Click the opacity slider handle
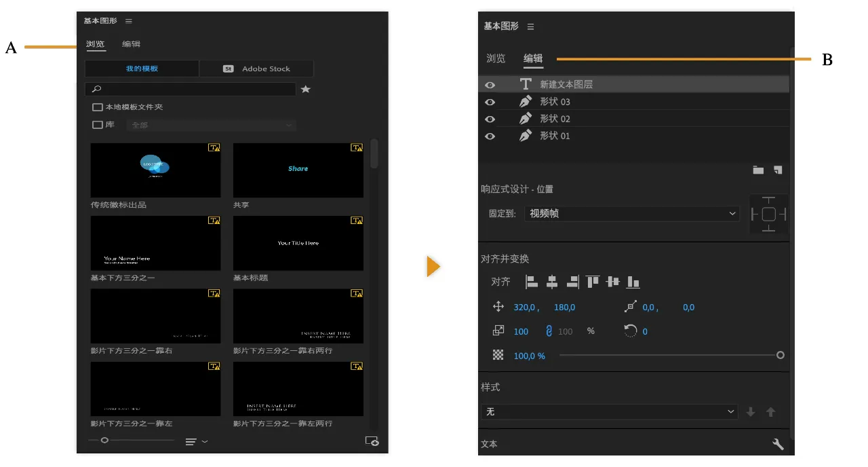 (x=781, y=355)
